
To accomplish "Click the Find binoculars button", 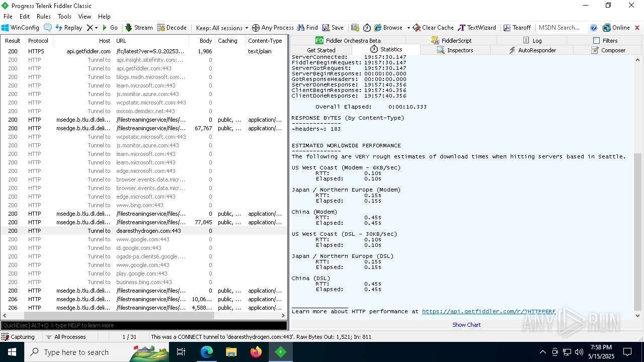I will pos(307,28).
